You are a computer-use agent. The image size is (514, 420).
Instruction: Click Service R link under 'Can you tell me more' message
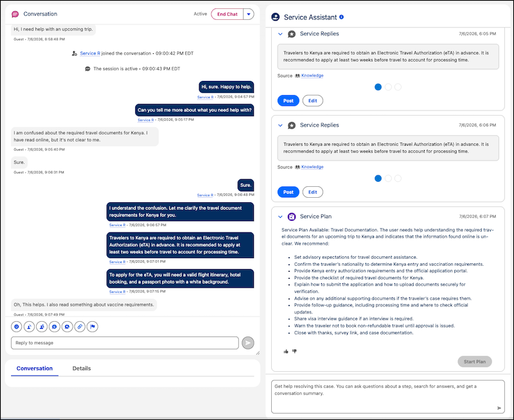tap(146, 120)
